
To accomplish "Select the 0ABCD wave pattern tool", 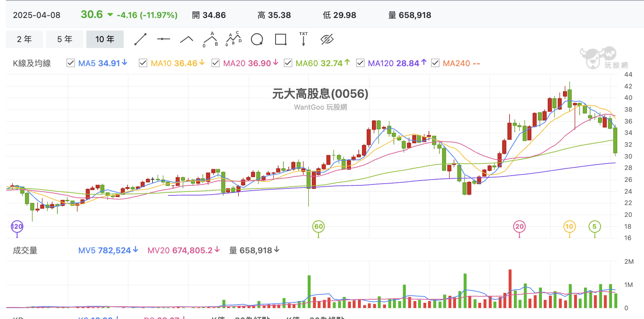I will 234,39.
